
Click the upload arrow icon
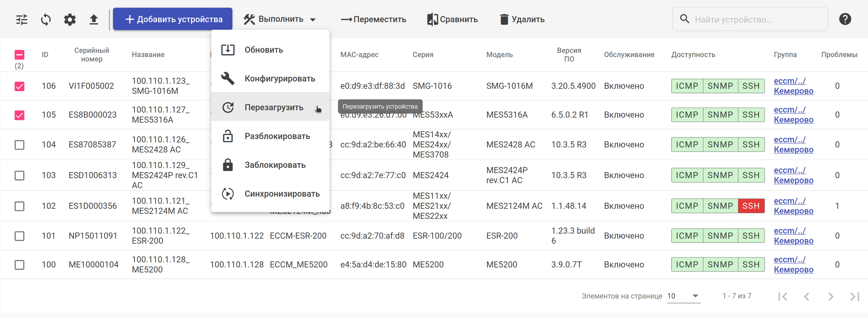94,20
